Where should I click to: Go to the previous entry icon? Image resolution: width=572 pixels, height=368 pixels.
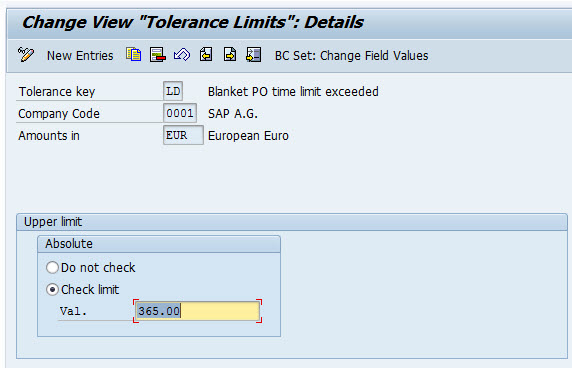tap(206, 55)
